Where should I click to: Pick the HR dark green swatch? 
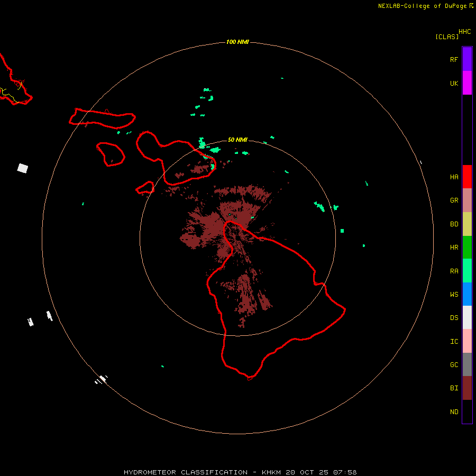(x=467, y=248)
